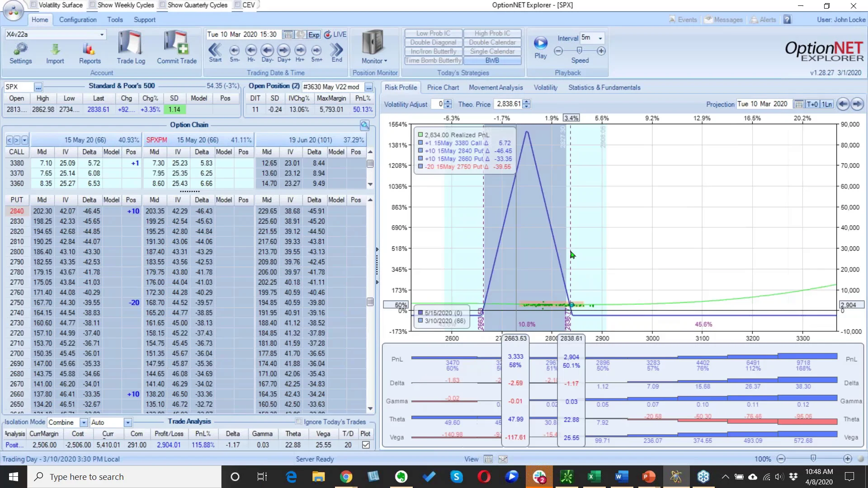Check Ignore Today's Trades

click(298, 422)
